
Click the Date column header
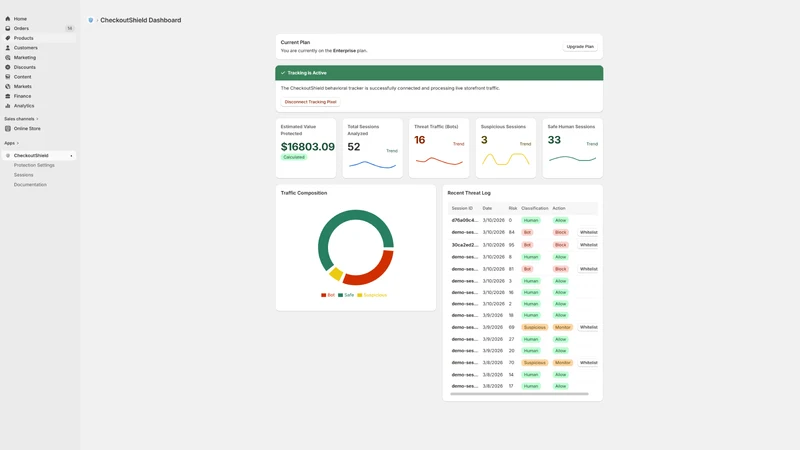(487, 208)
